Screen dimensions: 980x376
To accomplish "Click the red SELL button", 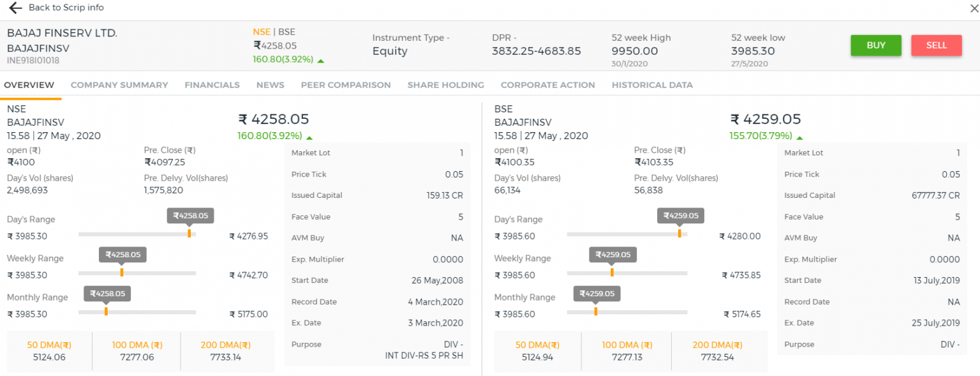I will pyautogui.click(x=936, y=45).
